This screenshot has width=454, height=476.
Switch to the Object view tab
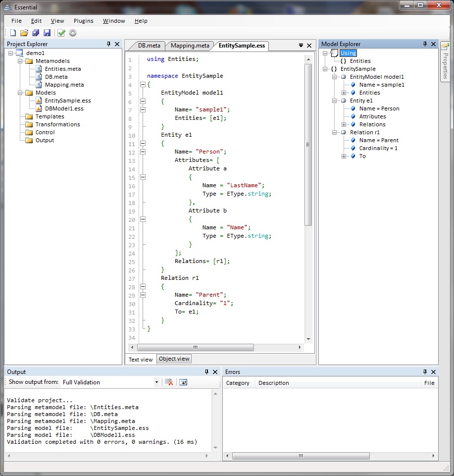174,359
